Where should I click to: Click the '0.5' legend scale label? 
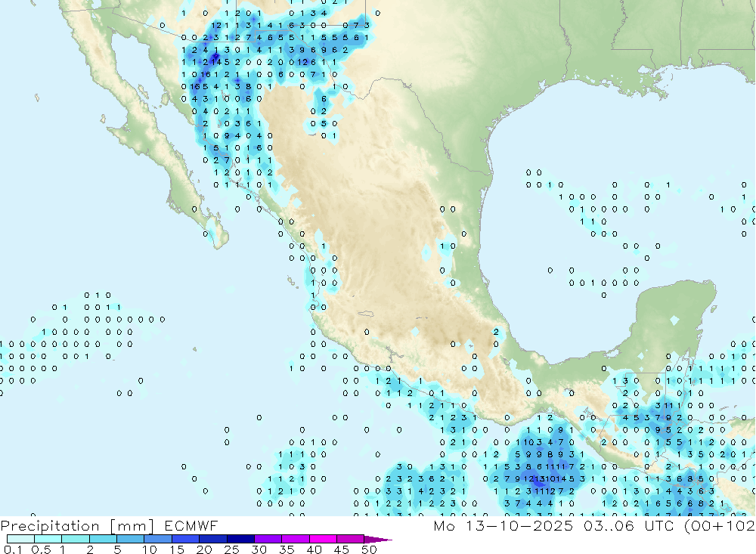click(41, 549)
